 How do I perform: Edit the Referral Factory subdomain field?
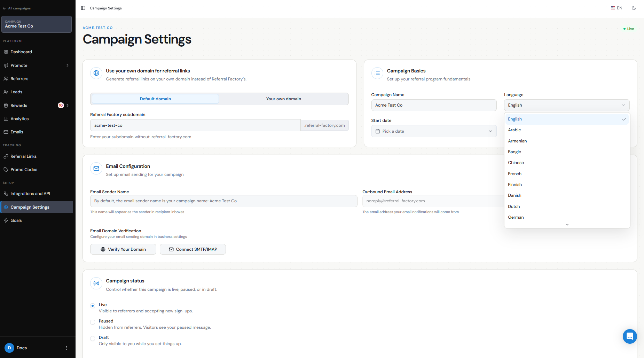(x=195, y=125)
